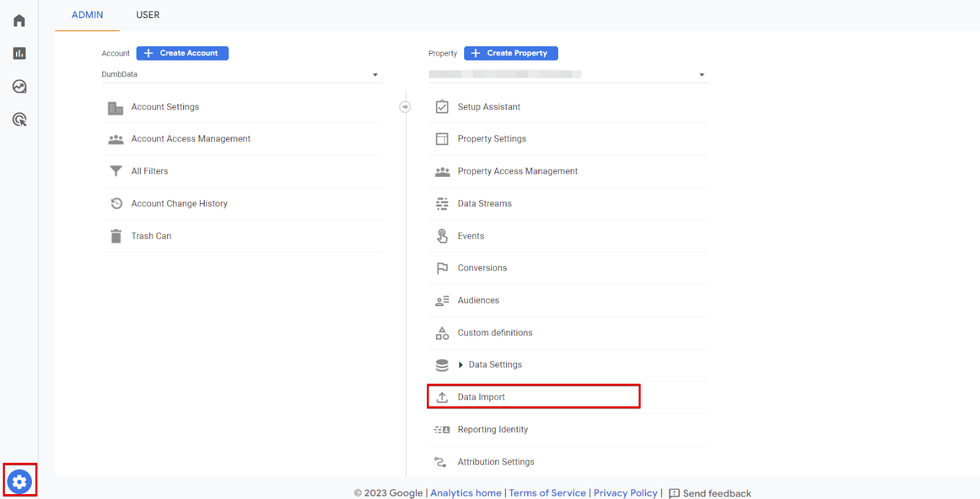Open the Setup Assistant checklist item

click(x=489, y=107)
